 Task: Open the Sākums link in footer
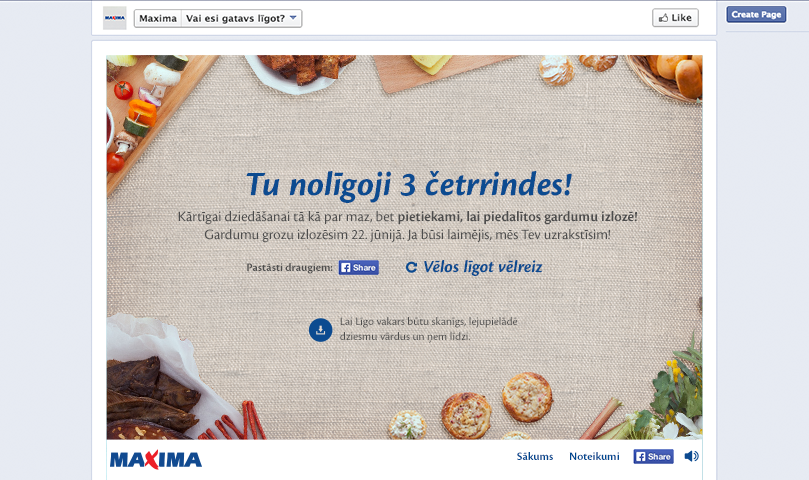point(535,456)
